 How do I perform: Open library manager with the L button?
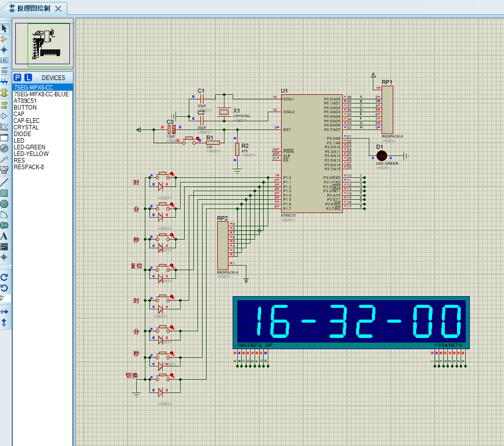(x=28, y=77)
